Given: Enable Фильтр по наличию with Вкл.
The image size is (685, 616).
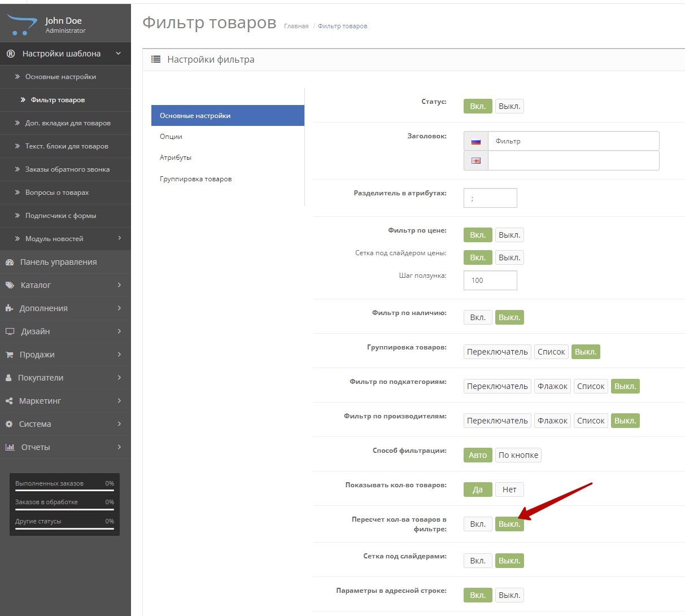Looking at the screenshot, I should tap(478, 317).
